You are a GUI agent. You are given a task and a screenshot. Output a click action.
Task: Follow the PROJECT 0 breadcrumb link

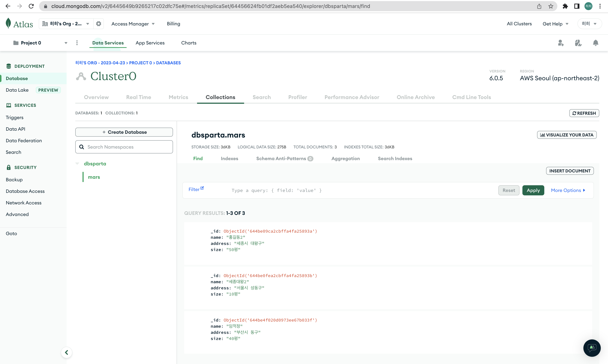click(140, 63)
